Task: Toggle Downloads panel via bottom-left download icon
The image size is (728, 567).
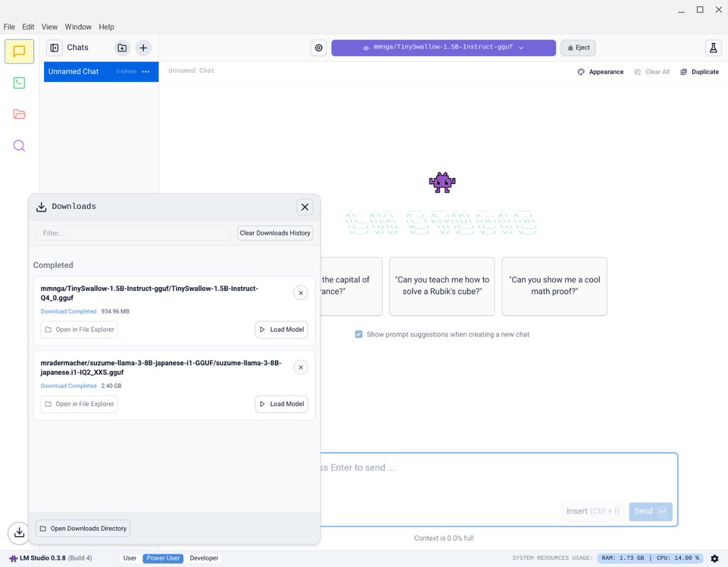Action: pos(19,532)
